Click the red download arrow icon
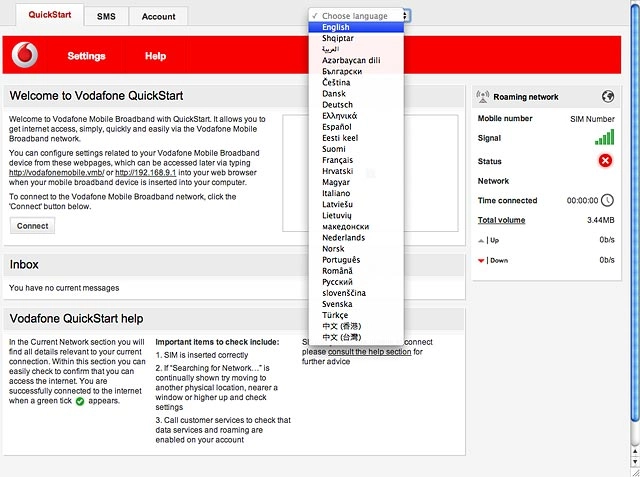Image resolution: width=640 pixels, height=477 pixels. (481, 261)
